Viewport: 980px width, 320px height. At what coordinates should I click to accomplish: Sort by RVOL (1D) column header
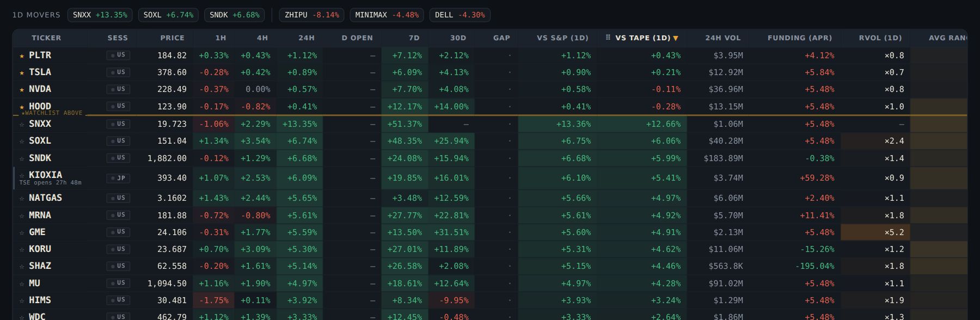[880, 38]
